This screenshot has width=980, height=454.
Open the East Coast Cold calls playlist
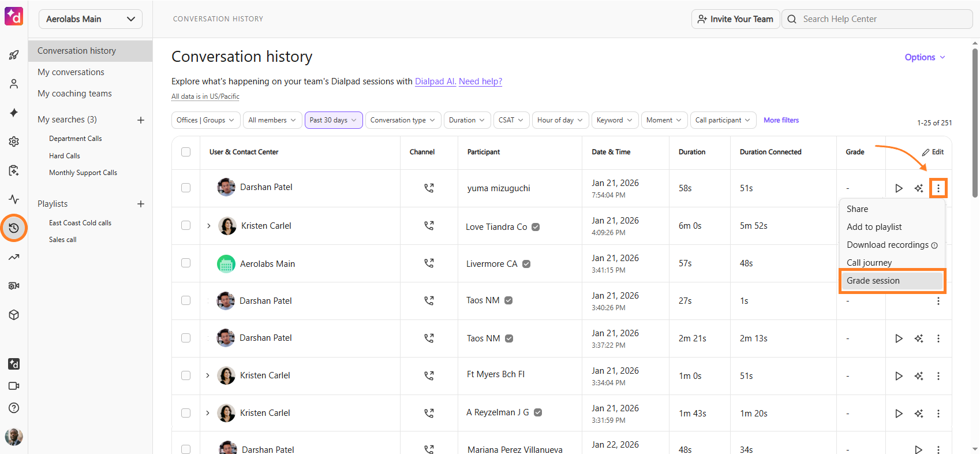[80, 223]
